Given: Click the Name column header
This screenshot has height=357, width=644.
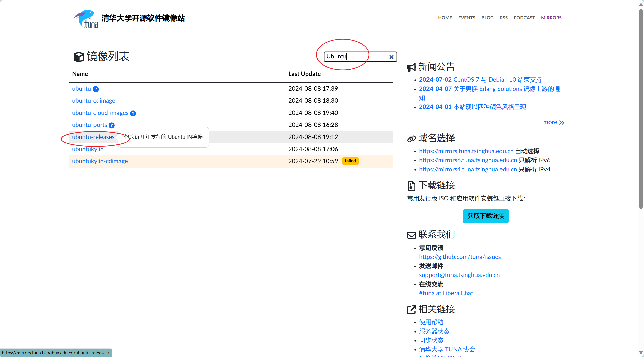Looking at the screenshot, I should (80, 74).
